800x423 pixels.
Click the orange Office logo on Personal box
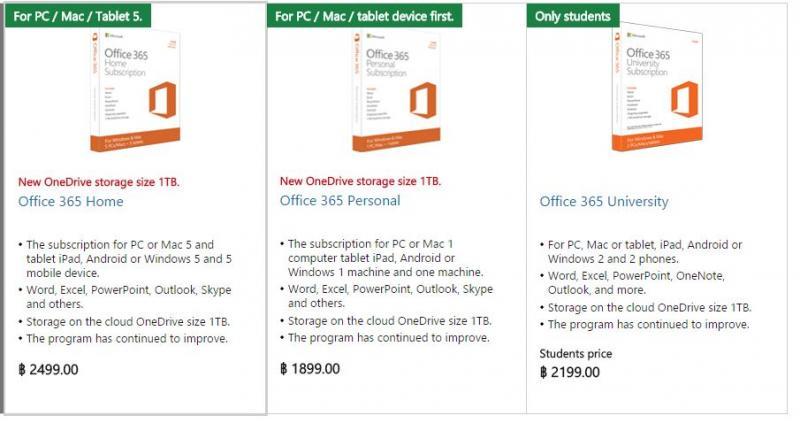click(x=423, y=100)
